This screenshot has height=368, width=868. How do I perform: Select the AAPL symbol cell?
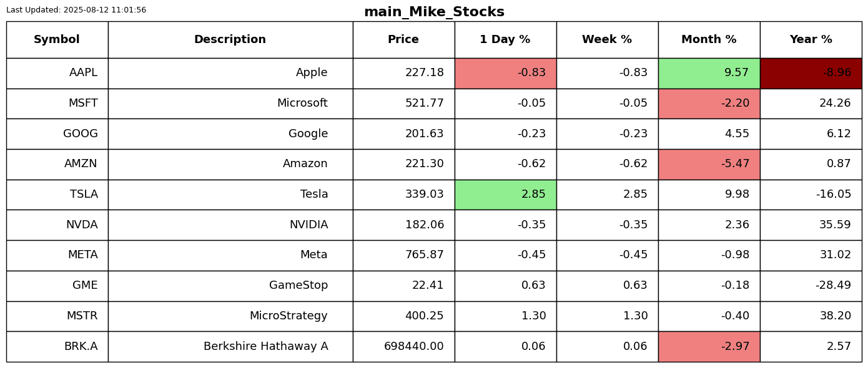click(x=57, y=73)
